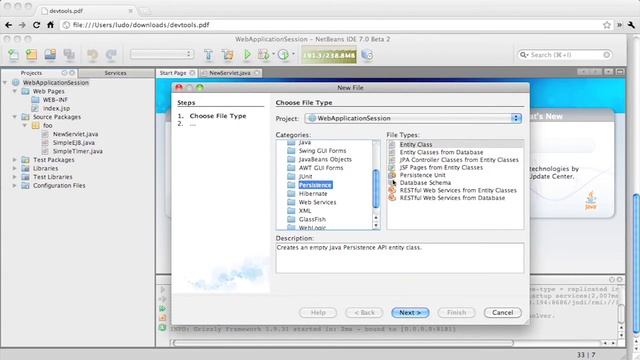Click the Back button
640x360 pixels.
click(364, 313)
